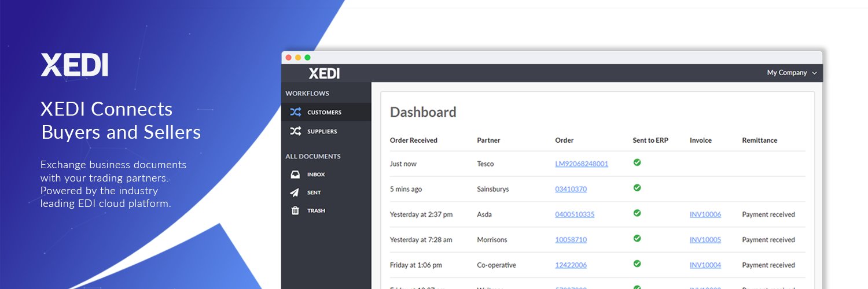Open order 12422006
The image size is (868, 289).
pyautogui.click(x=571, y=265)
